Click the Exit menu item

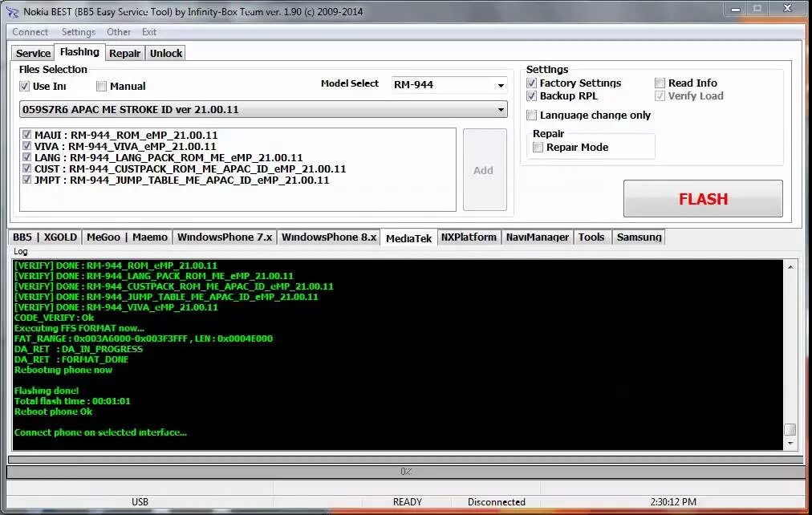(x=149, y=32)
